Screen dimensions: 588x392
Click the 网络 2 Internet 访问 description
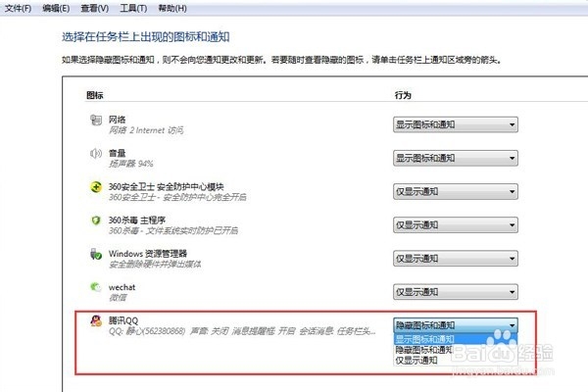click(146, 130)
